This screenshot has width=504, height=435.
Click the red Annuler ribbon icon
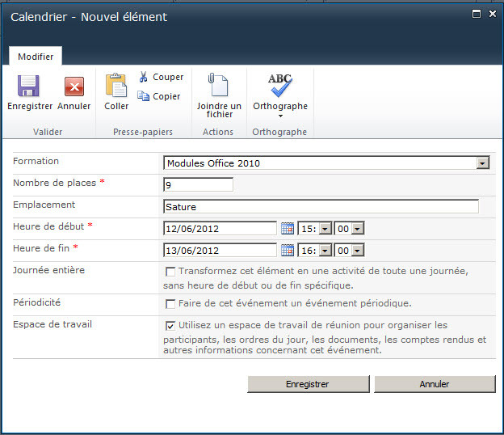pyautogui.click(x=74, y=87)
